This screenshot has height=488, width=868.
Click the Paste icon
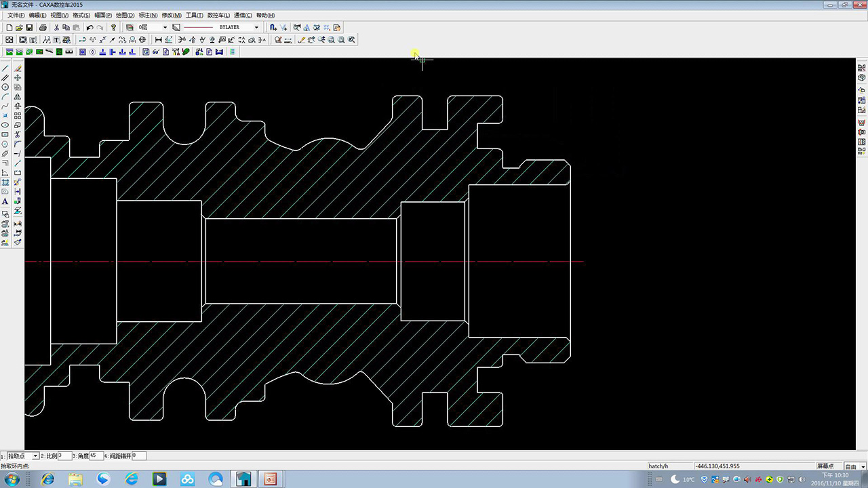coord(76,28)
